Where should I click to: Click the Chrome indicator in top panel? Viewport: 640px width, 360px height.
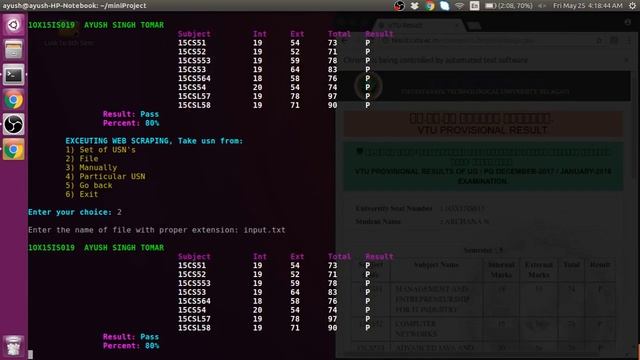(430, 6)
